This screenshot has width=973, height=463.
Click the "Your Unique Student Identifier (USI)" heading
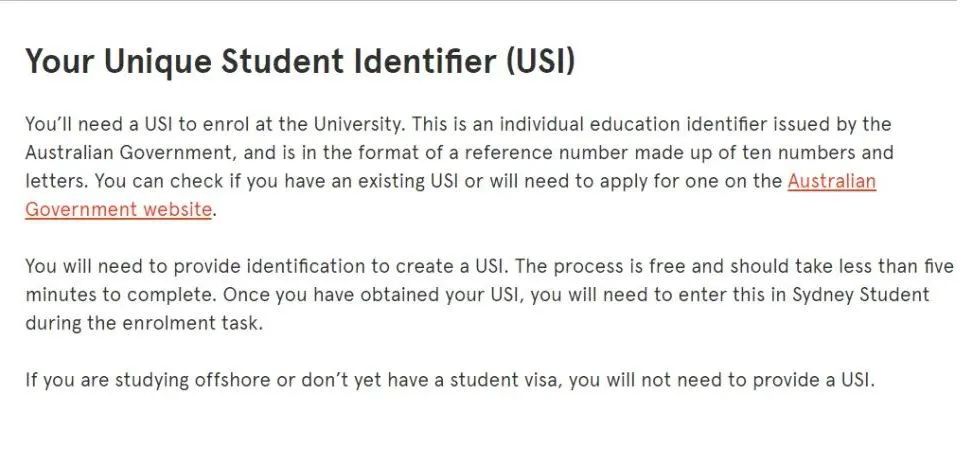[x=300, y=61]
